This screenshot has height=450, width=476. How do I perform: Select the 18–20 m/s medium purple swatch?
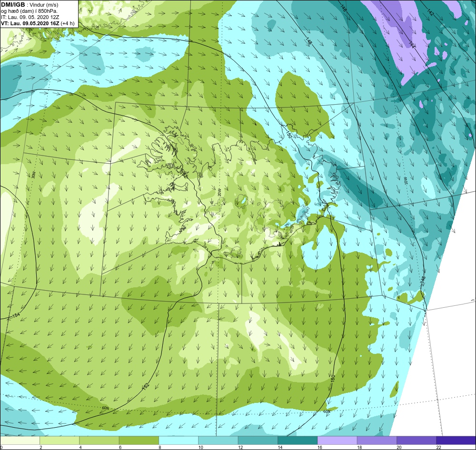tap(377, 440)
